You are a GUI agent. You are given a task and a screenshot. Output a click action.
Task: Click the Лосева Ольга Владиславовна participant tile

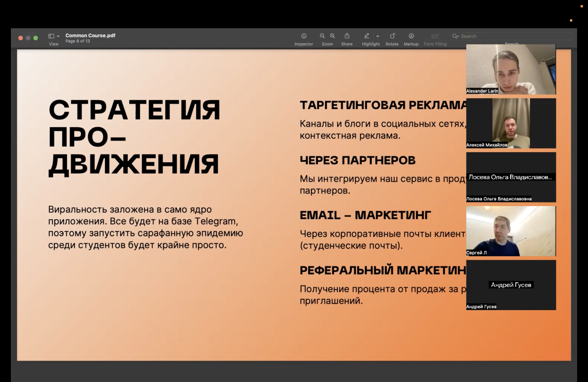click(511, 177)
